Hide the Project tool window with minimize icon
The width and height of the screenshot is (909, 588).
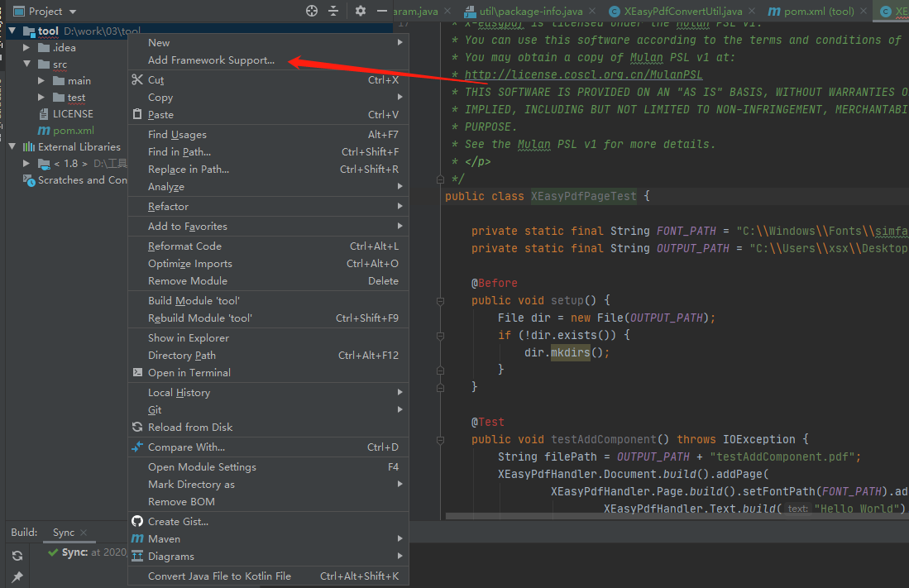click(x=382, y=11)
